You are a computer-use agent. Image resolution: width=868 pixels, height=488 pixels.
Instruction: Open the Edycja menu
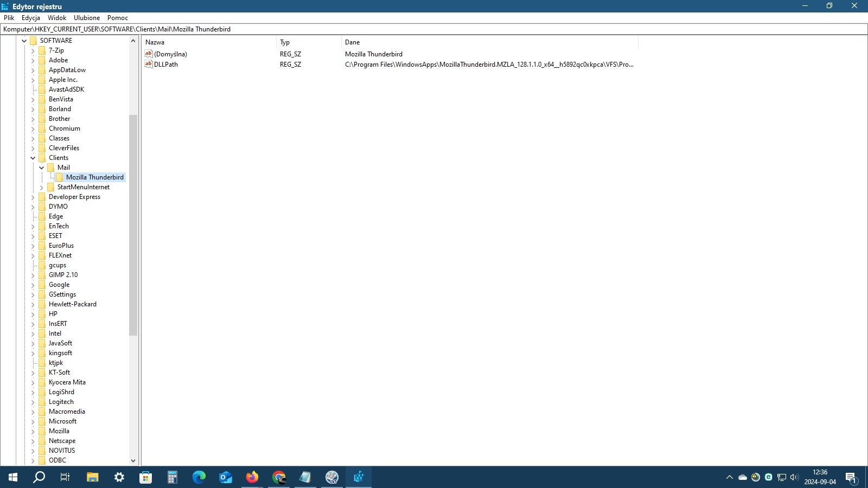[31, 18]
